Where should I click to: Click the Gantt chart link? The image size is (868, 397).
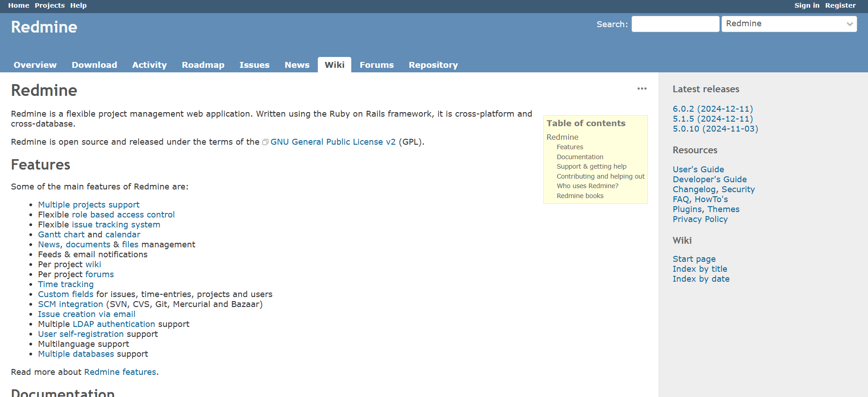click(61, 235)
